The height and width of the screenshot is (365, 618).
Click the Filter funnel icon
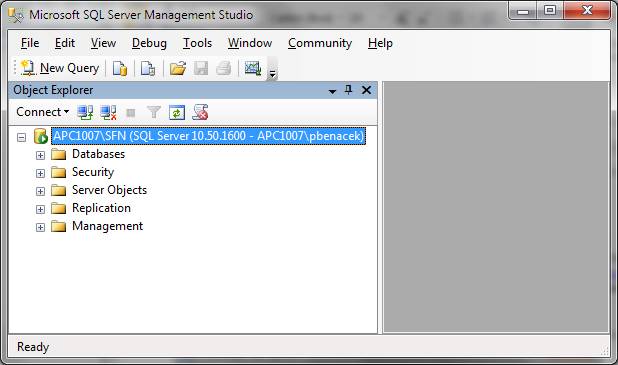(154, 113)
